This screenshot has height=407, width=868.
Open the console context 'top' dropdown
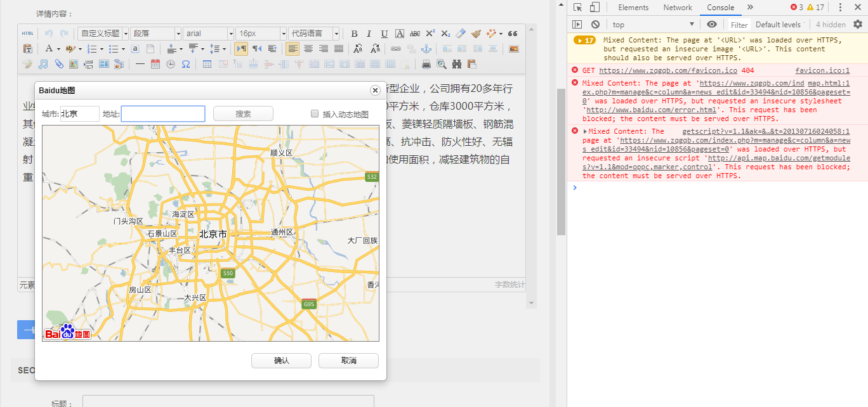[654, 24]
